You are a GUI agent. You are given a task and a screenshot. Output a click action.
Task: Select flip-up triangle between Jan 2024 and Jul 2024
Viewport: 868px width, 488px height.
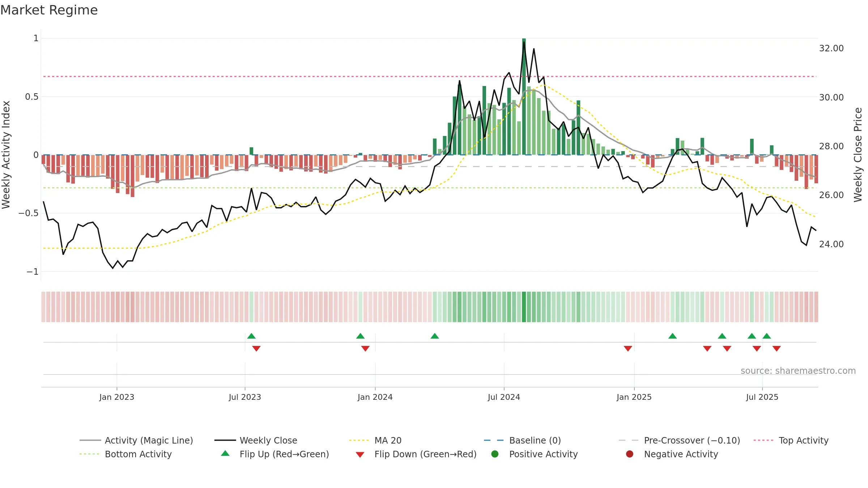[435, 336]
